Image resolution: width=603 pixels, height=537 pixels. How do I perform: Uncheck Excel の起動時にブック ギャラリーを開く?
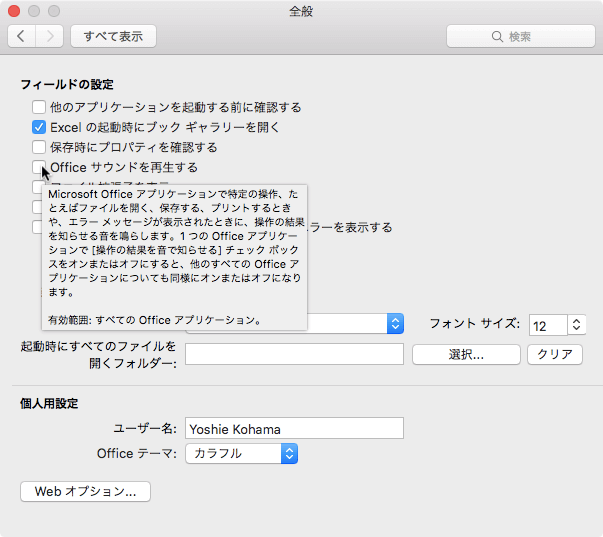39,127
